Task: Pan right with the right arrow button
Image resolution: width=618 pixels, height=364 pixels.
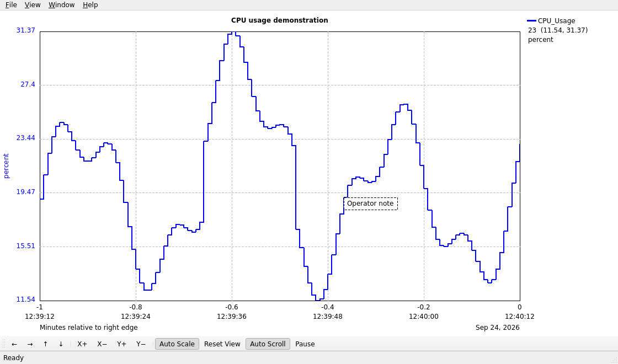Action: [30, 344]
